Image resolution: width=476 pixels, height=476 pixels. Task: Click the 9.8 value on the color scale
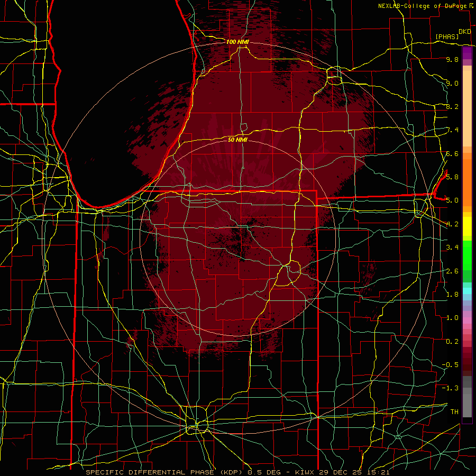[452, 59]
